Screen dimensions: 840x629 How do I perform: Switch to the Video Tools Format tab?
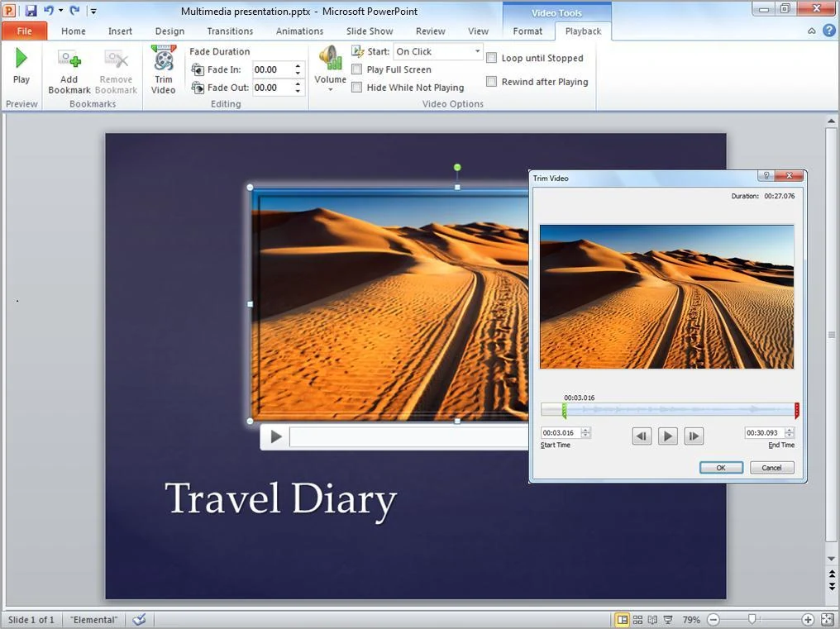[527, 31]
